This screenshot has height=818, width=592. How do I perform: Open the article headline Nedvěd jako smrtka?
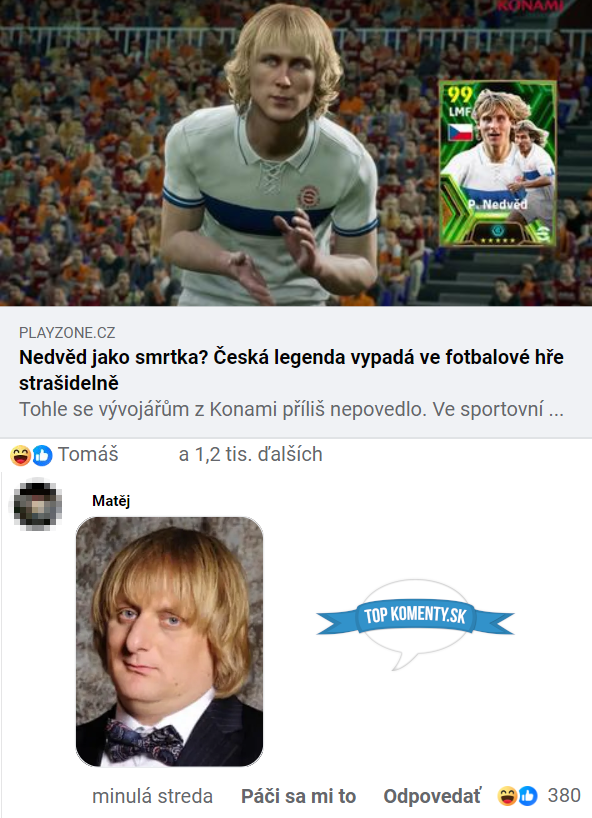tap(291, 370)
